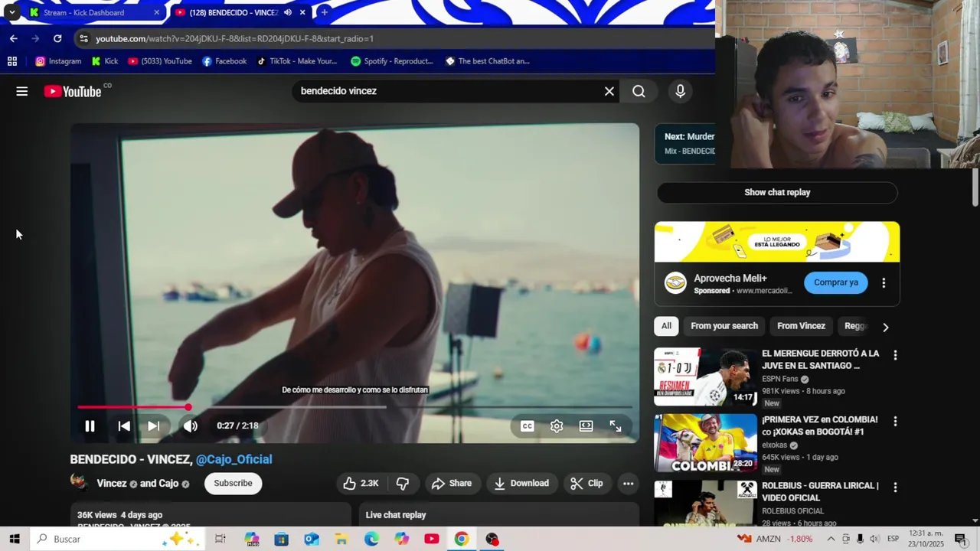Expand the Next: Murder mix playlist panel
The width and height of the screenshot is (980, 551).
(x=685, y=143)
